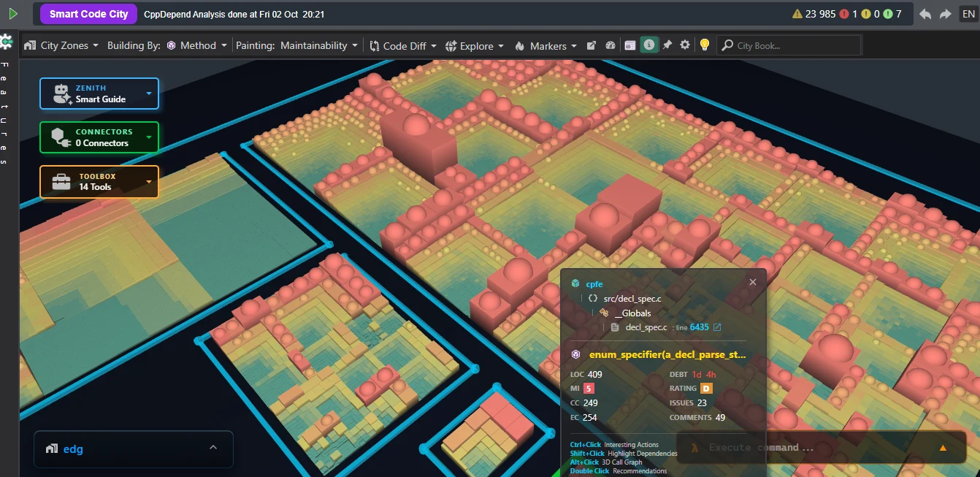Click the pin toolbar icon

(x=667, y=45)
